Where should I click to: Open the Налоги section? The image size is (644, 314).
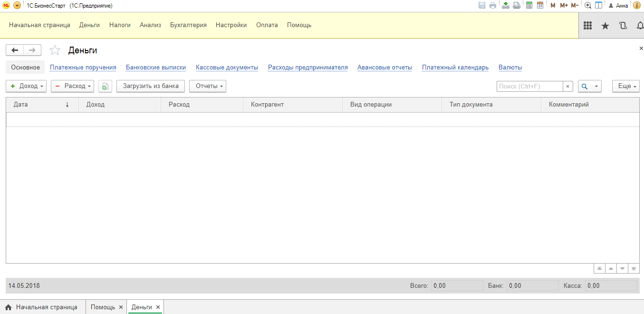tap(120, 25)
